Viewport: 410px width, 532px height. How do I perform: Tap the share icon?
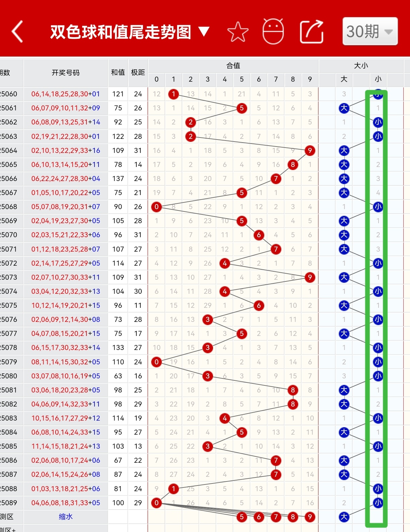click(312, 32)
